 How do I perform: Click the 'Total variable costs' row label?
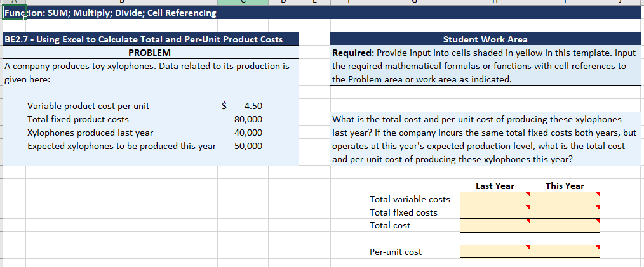click(x=410, y=199)
